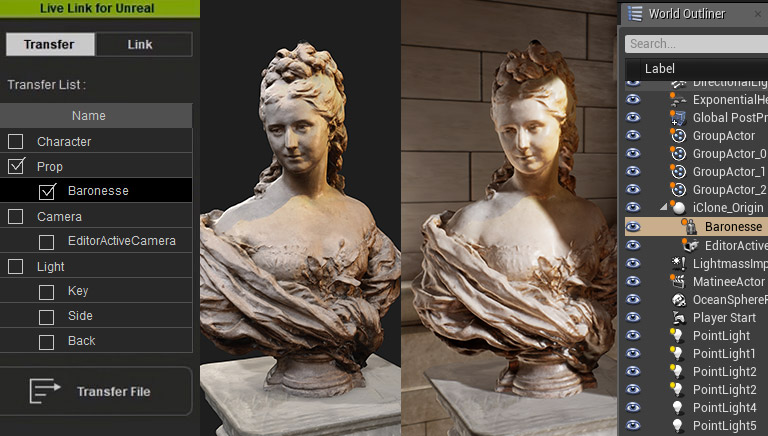The width and height of the screenshot is (768, 436).
Task: Hide ExponentialHeightFog with its eye icon
Action: coord(633,99)
